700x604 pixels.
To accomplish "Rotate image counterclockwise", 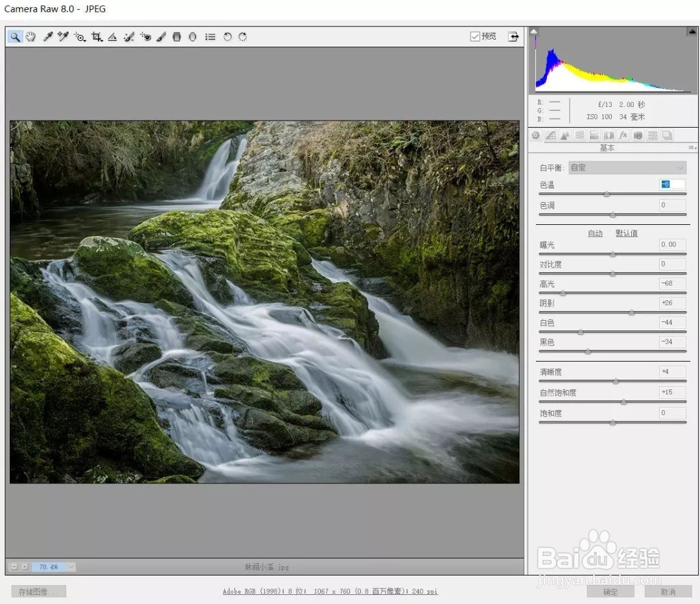I will 227,36.
